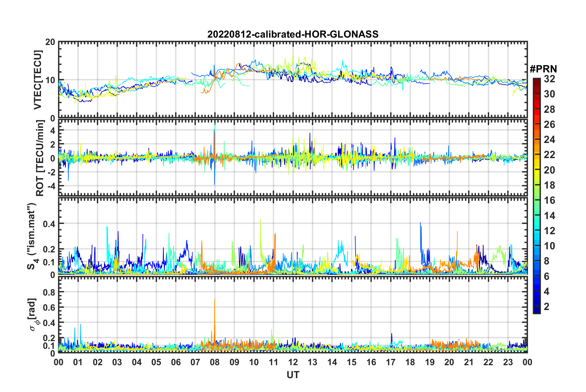The height and width of the screenshot is (392, 586).
Task: Click colorbar tick label 16
Action: (549, 200)
